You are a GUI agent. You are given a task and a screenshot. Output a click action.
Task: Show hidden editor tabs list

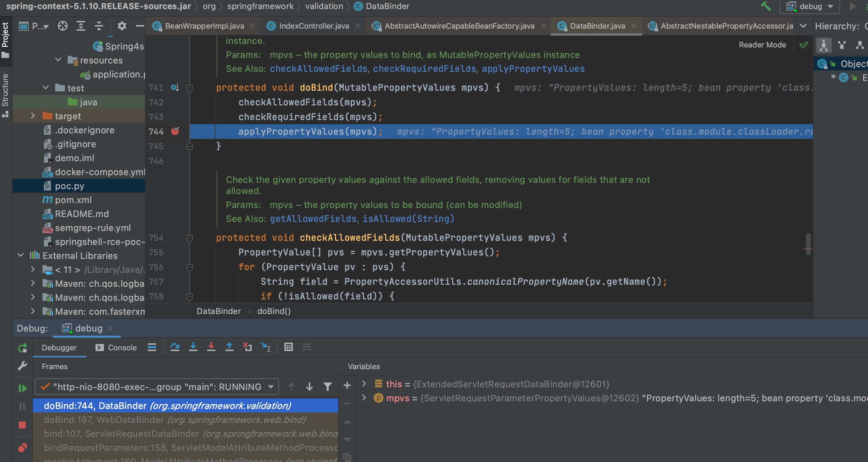point(803,26)
